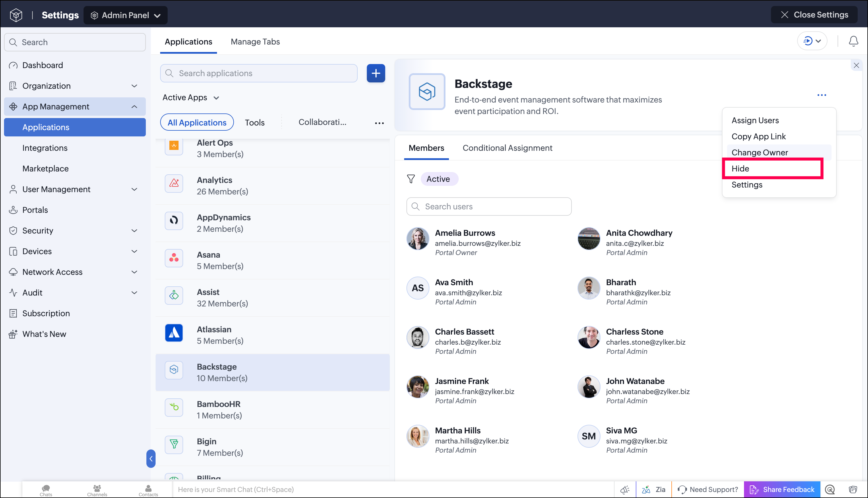This screenshot has height=498, width=868.
Task: Click the settings Search field
Action: pyautogui.click(x=75, y=42)
